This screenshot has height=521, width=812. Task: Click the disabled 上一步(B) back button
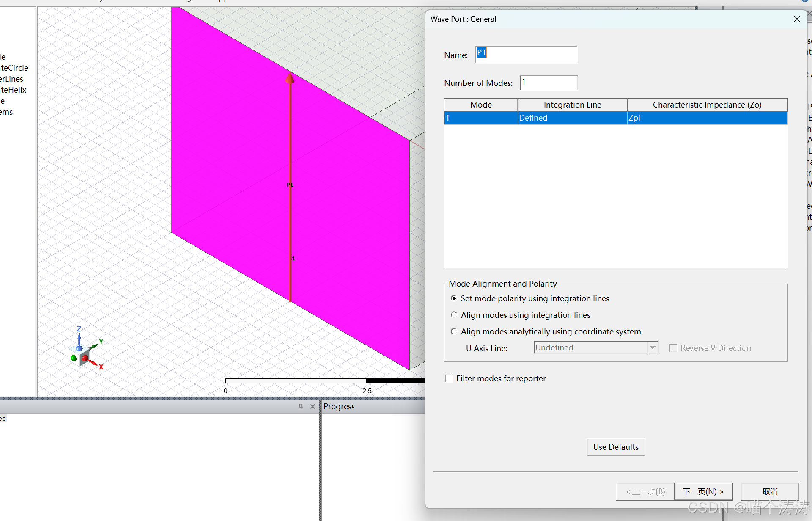pyautogui.click(x=645, y=491)
